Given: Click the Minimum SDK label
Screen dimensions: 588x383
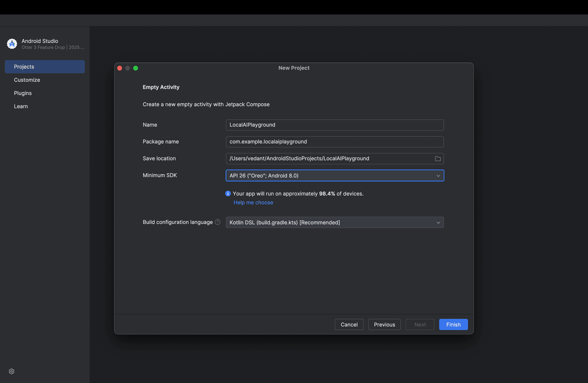Looking at the screenshot, I should (160, 175).
